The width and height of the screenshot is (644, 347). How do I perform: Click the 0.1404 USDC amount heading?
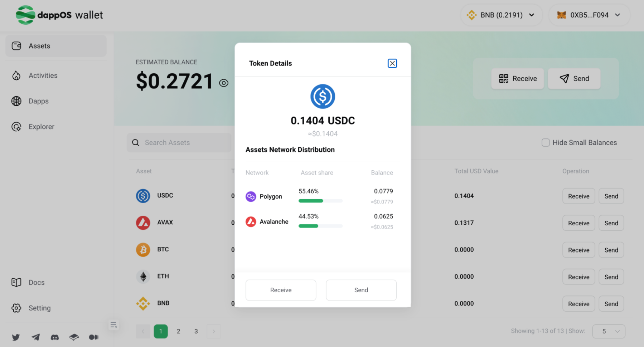click(x=323, y=121)
